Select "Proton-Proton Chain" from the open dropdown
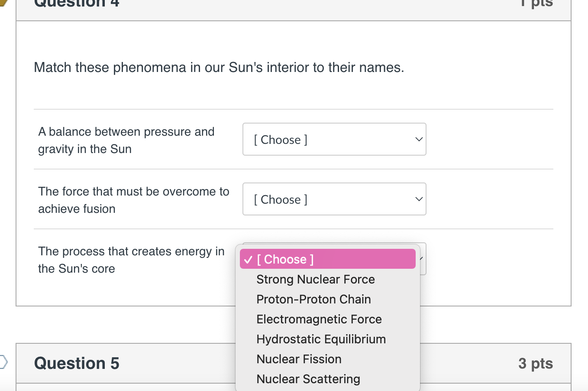The height and width of the screenshot is (391, 588). pos(313,299)
